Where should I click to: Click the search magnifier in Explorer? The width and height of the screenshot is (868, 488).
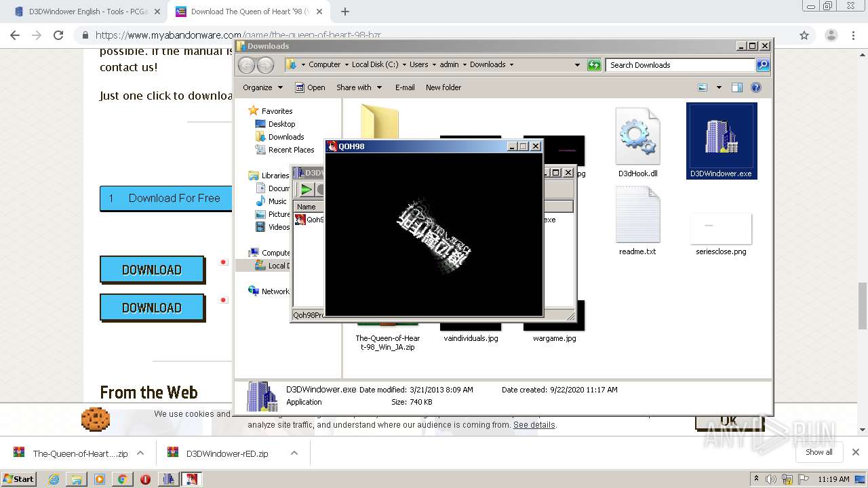[763, 65]
